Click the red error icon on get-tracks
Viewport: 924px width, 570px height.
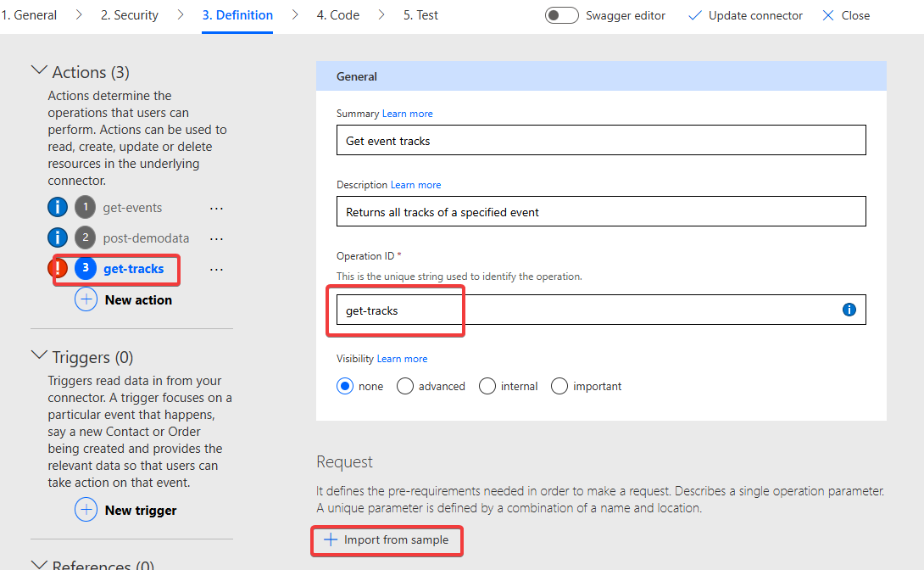(57, 268)
